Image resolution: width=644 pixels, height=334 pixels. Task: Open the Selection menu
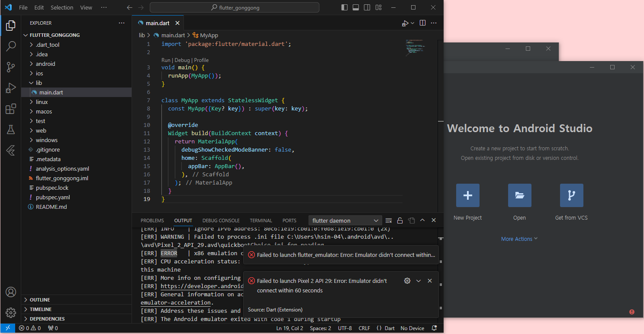(62, 7)
